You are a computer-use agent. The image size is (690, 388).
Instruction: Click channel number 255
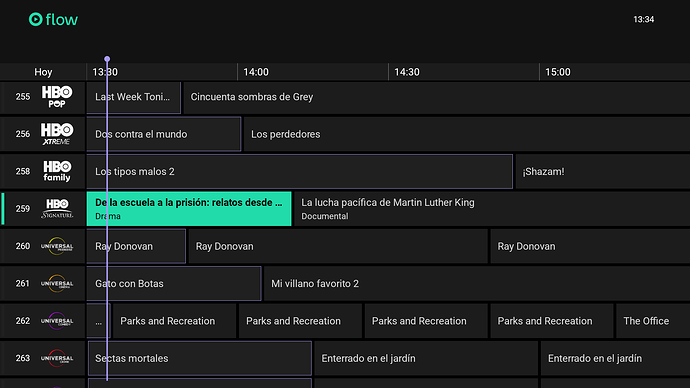23,97
